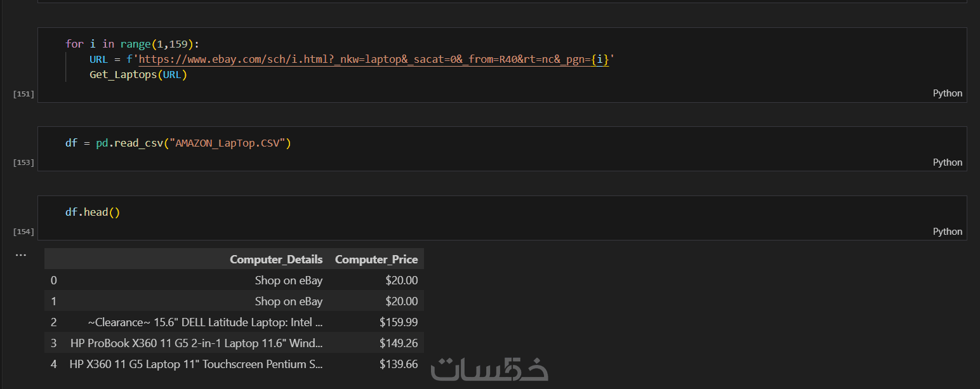
Task: Open the output actions ellipsis menu
Action: coord(21,255)
